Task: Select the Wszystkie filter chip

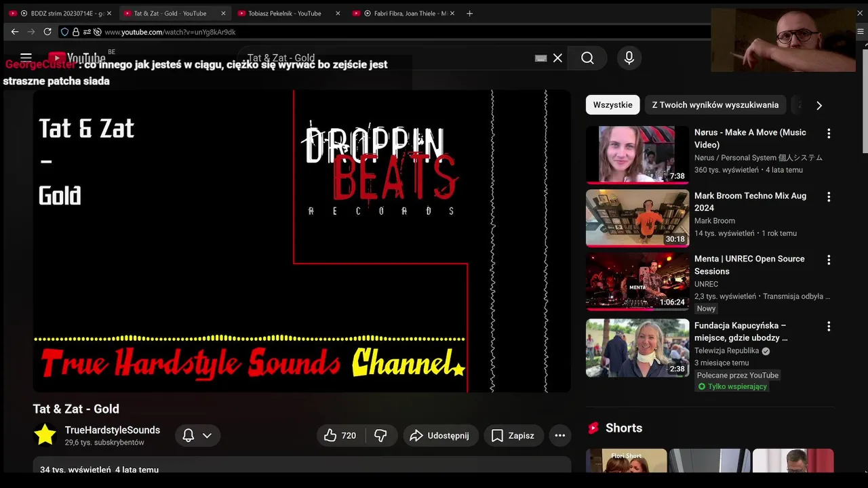Action: (612, 105)
